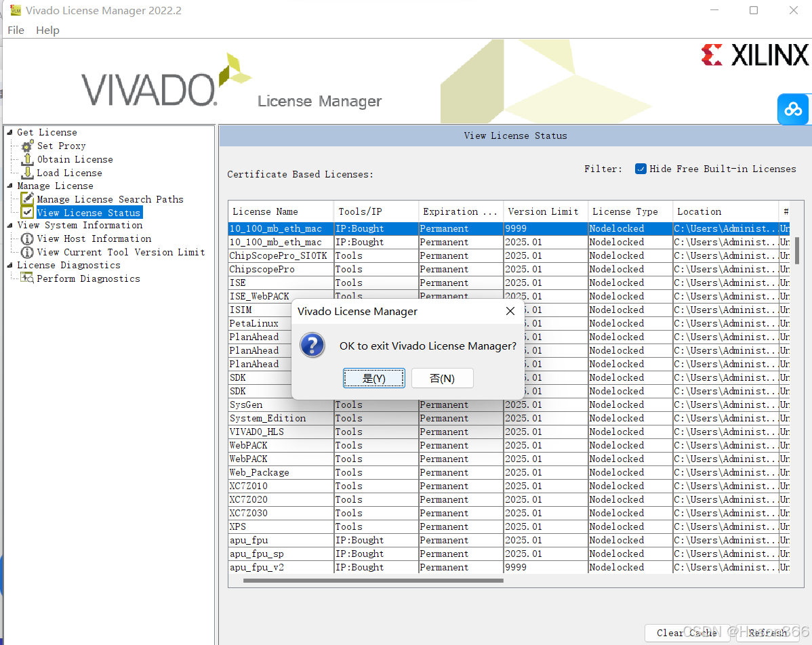Select the XC7Z020 license row

tap(509, 499)
